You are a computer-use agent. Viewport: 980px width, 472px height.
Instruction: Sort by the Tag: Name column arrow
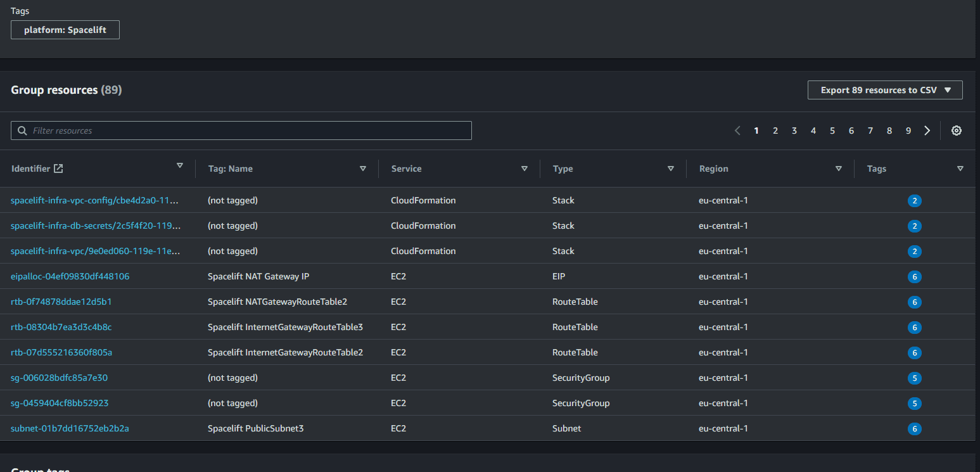(363, 169)
